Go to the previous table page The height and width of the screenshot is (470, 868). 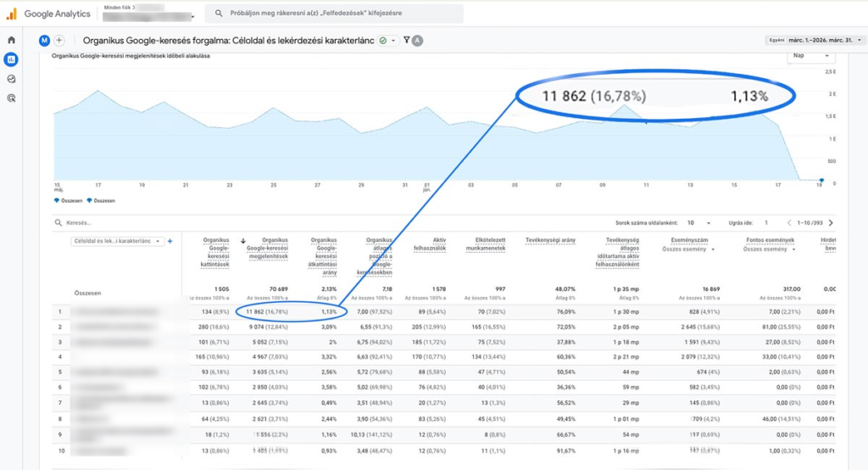pos(789,223)
